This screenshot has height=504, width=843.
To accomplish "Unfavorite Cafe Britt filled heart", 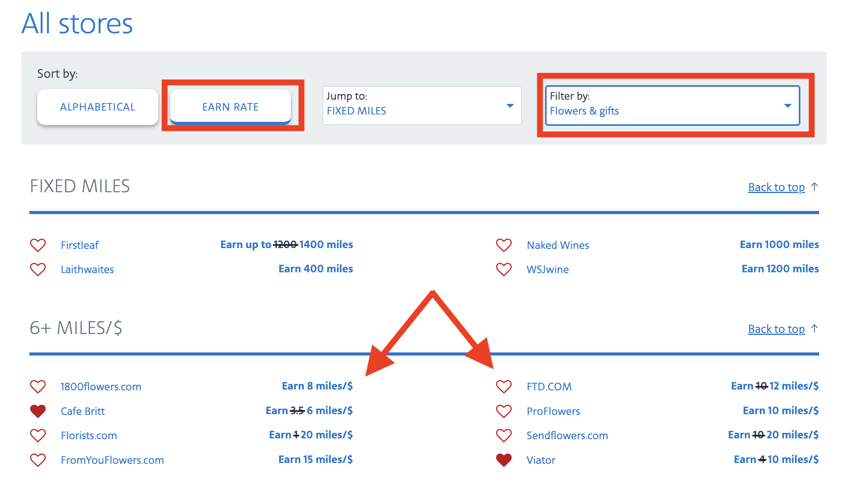I will click(x=38, y=411).
